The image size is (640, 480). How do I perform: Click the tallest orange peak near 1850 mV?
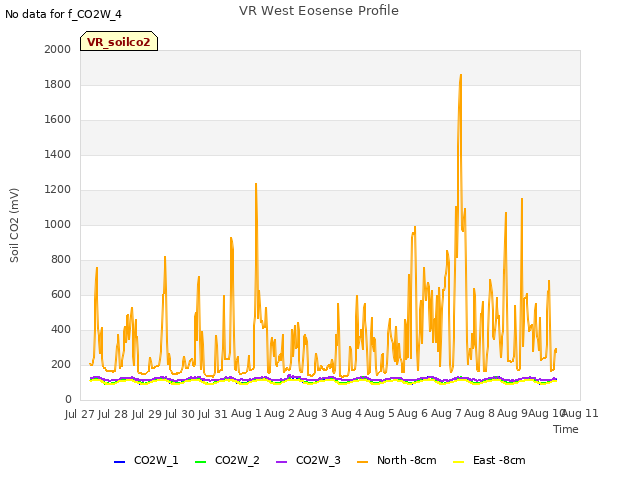(461, 76)
